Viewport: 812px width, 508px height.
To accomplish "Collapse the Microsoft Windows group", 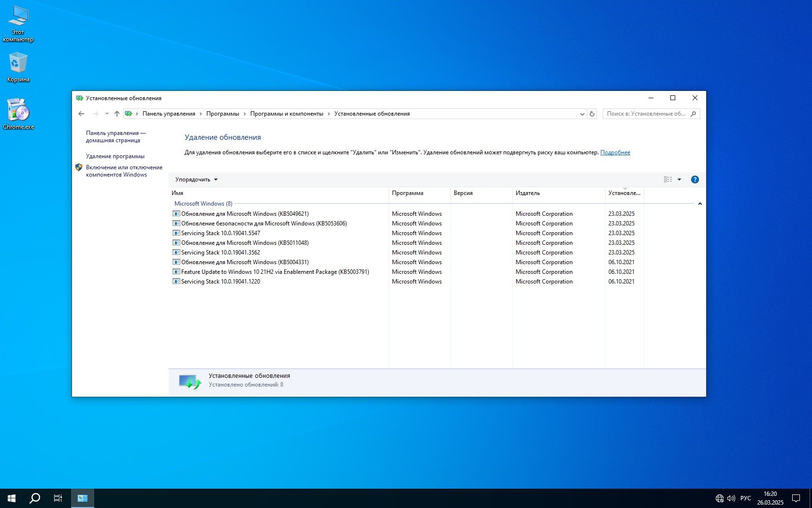I will 699,204.
